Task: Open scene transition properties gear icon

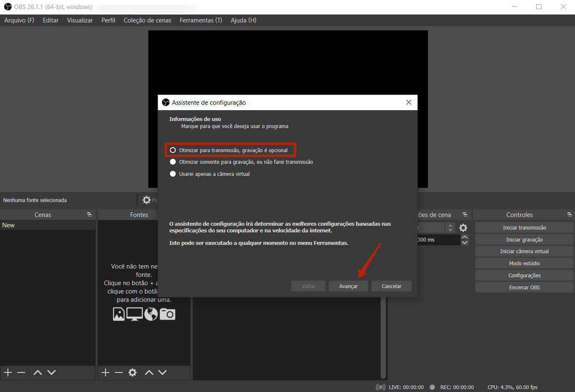Action: point(463,228)
